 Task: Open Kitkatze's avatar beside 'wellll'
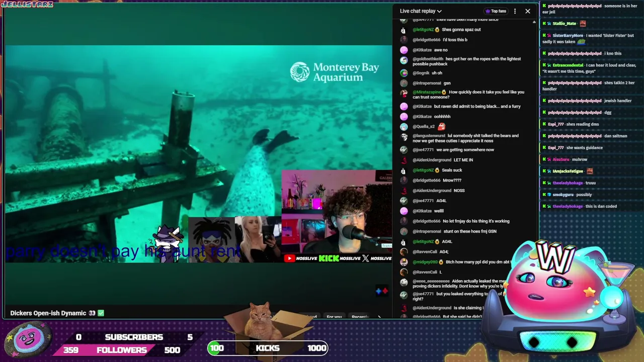(x=404, y=211)
